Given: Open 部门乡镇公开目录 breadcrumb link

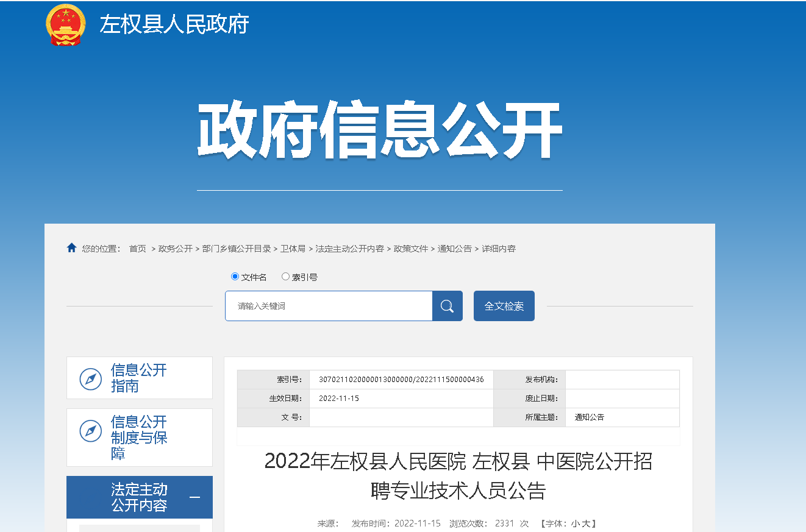Looking at the screenshot, I should tap(237, 249).
